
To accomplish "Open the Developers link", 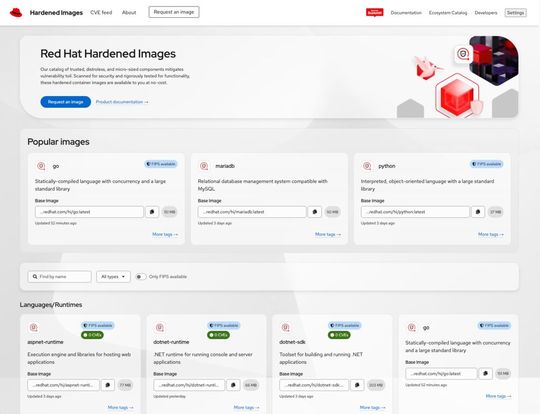I will pos(486,13).
